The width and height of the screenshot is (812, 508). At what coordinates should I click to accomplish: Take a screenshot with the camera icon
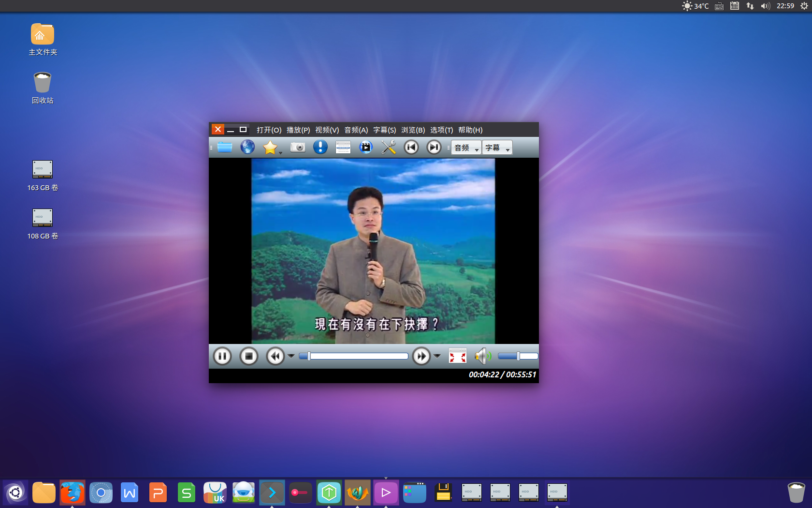[298, 147]
